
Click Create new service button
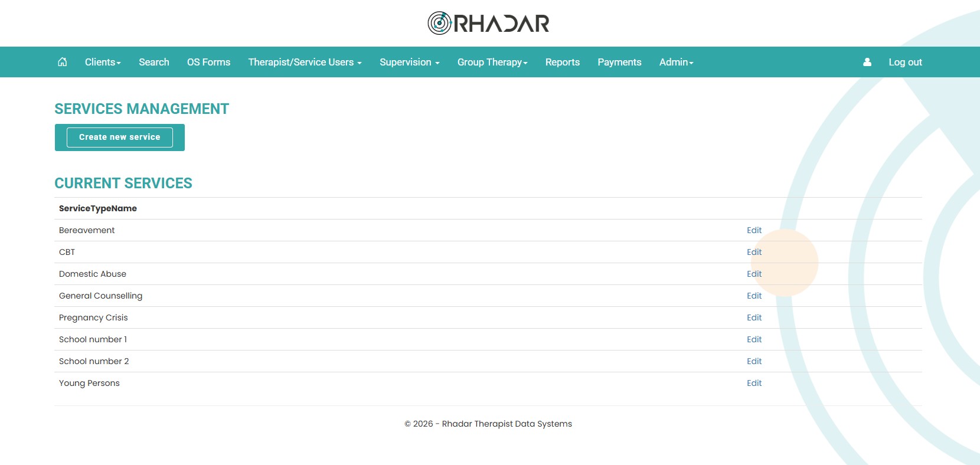(120, 137)
